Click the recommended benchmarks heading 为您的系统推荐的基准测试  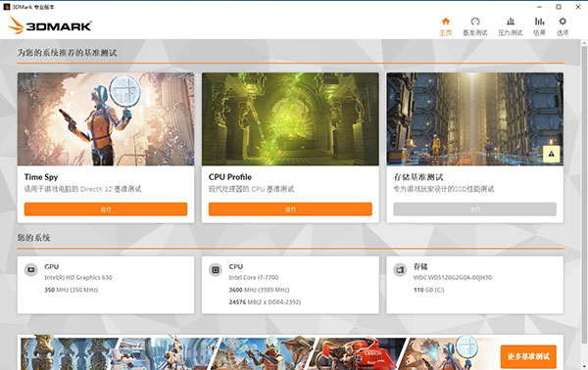click(67, 53)
